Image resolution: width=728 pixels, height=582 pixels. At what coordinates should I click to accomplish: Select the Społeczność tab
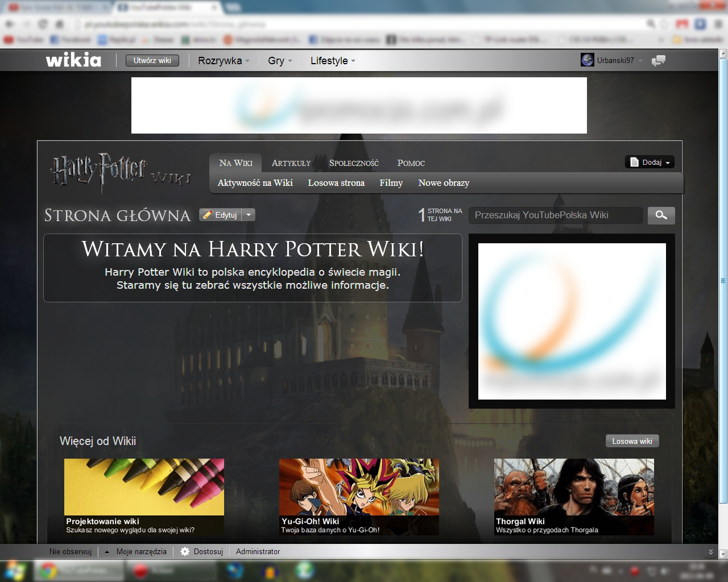[x=354, y=163]
